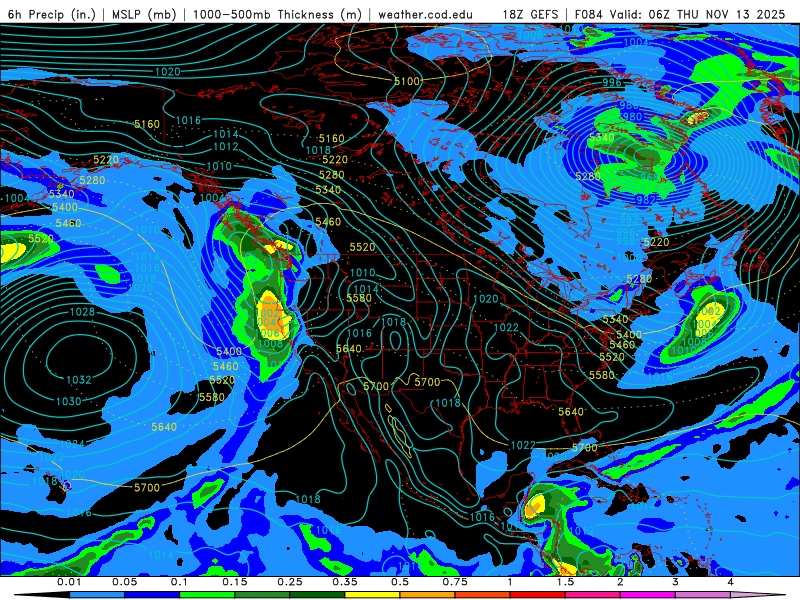800x600 pixels.
Task: Click the medium green 0.15–0.25 legend swatch
Action: (x=262, y=595)
